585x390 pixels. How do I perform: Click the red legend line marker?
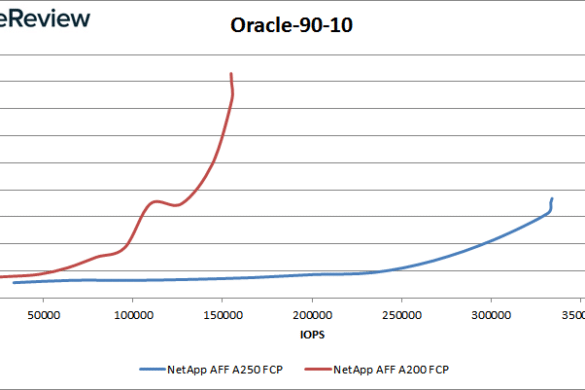tap(318, 369)
